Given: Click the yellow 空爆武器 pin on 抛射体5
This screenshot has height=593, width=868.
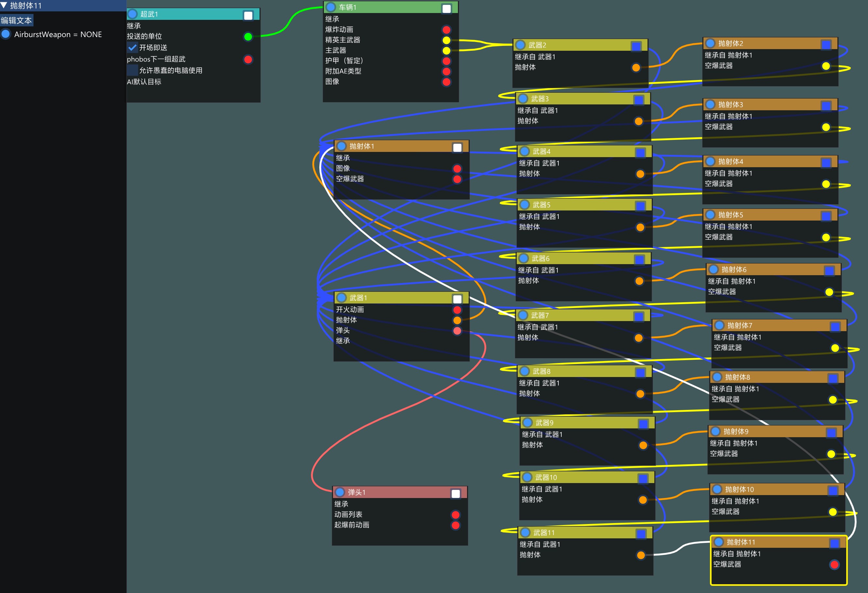Looking at the screenshot, I should click(826, 237).
